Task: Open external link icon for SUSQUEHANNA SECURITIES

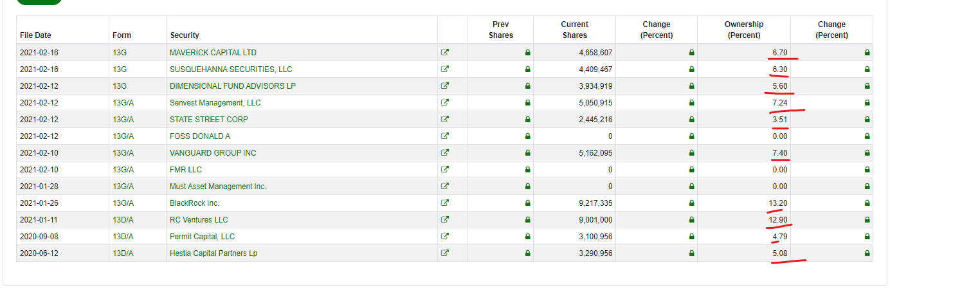Action: (444, 69)
